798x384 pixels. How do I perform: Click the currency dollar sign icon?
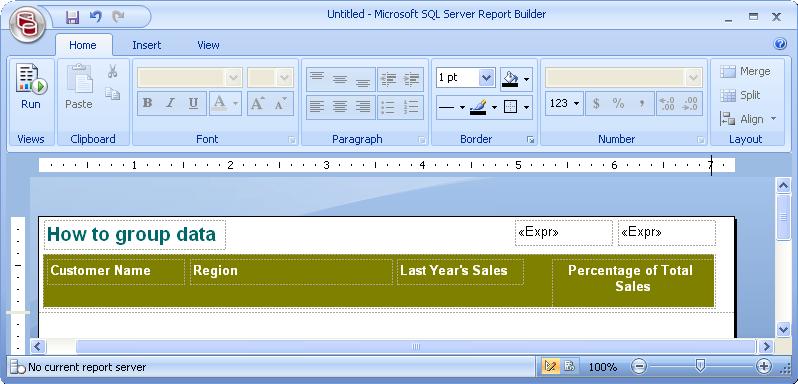pos(596,103)
